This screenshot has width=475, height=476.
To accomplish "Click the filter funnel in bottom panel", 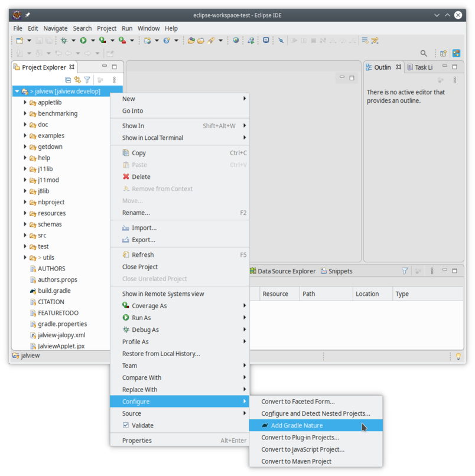I will 405,271.
